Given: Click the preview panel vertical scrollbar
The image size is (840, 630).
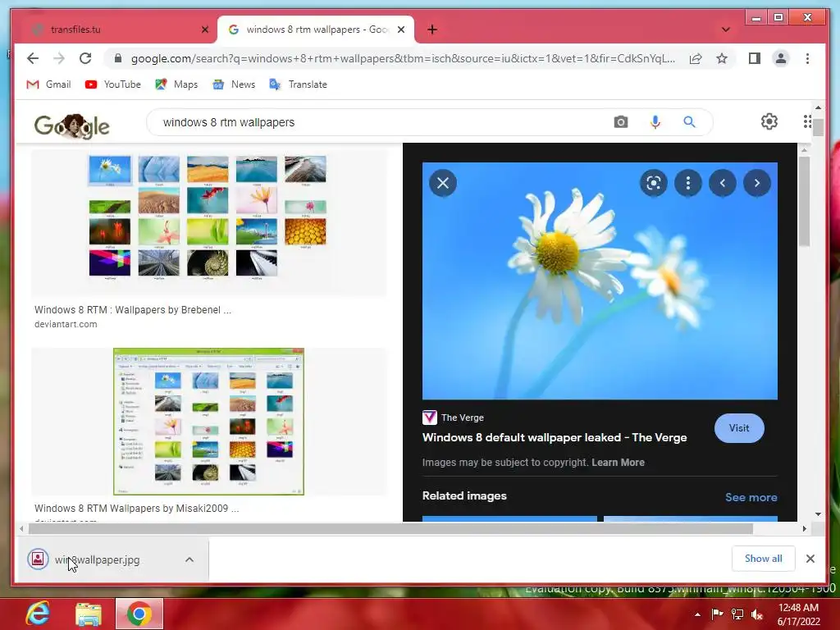Looking at the screenshot, I should 804,202.
